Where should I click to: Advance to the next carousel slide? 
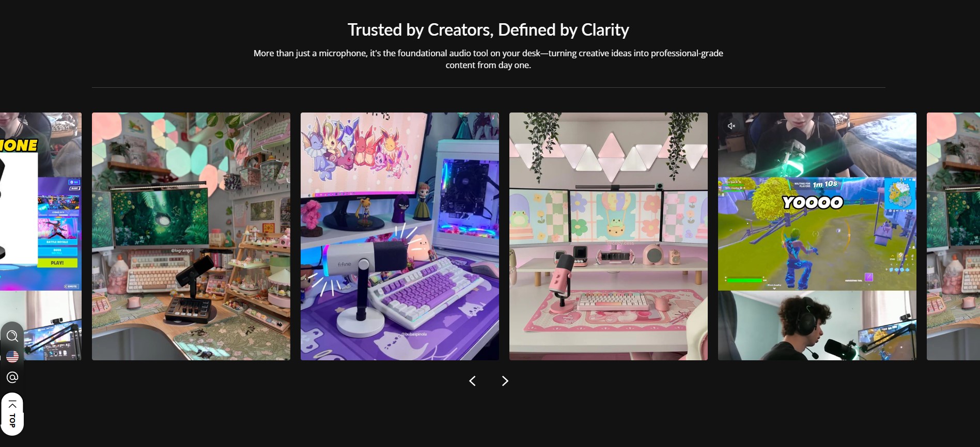coord(505,381)
